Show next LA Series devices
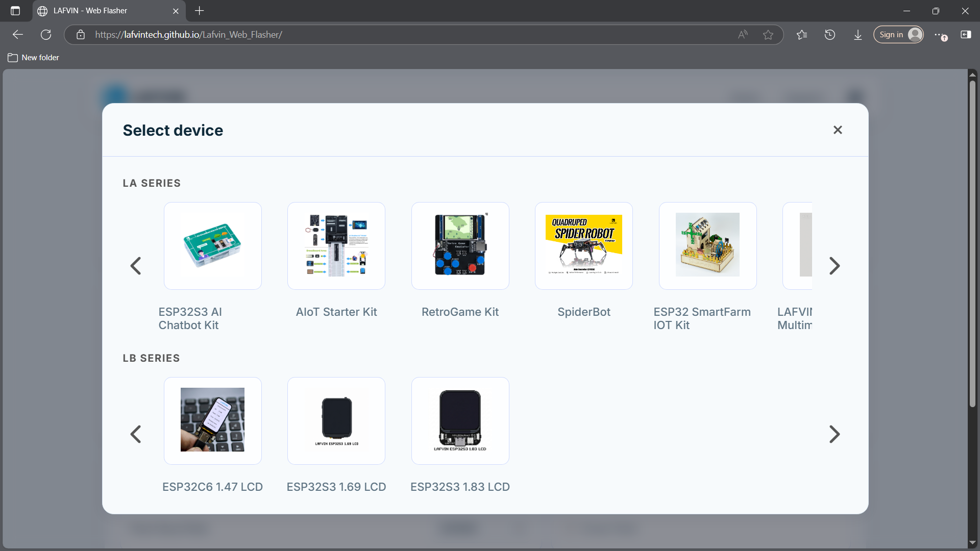Screen dimensions: 980x551 pos(835,266)
